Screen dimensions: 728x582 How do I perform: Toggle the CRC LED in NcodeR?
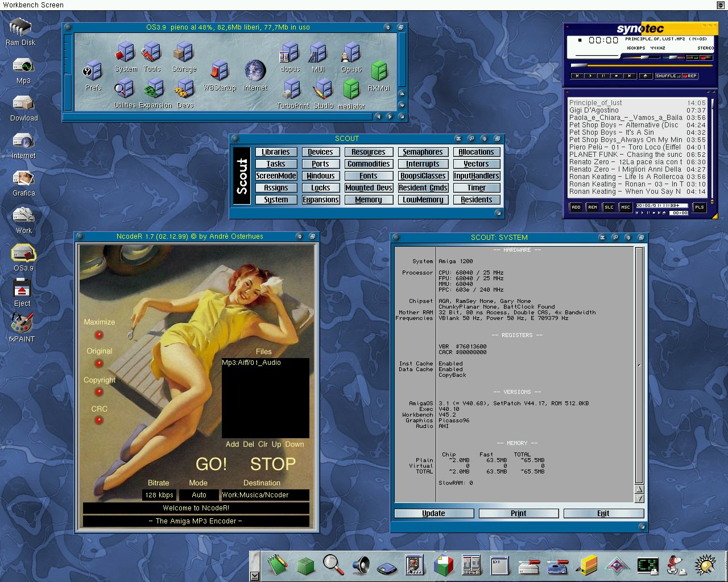click(x=99, y=421)
